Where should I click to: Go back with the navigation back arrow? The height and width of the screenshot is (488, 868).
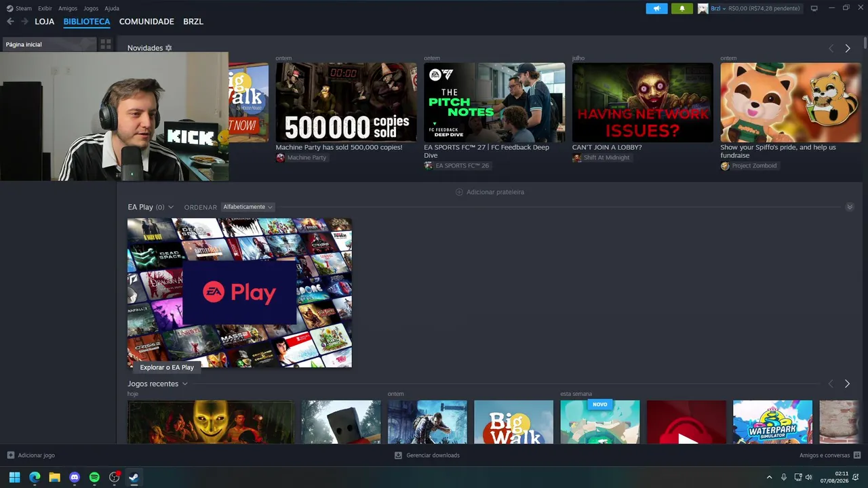pyautogui.click(x=10, y=22)
